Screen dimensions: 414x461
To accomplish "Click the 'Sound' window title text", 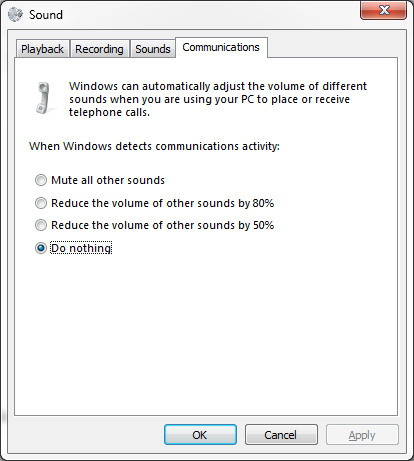I will coord(46,15).
